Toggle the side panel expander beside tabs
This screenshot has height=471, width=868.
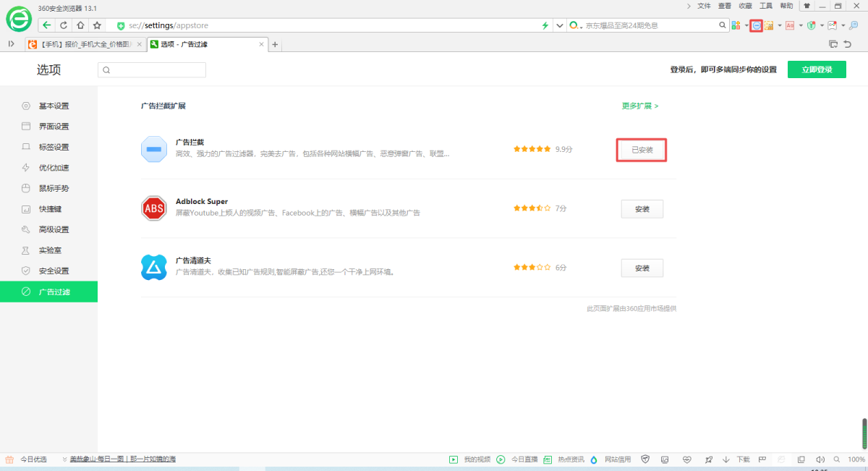(11, 44)
